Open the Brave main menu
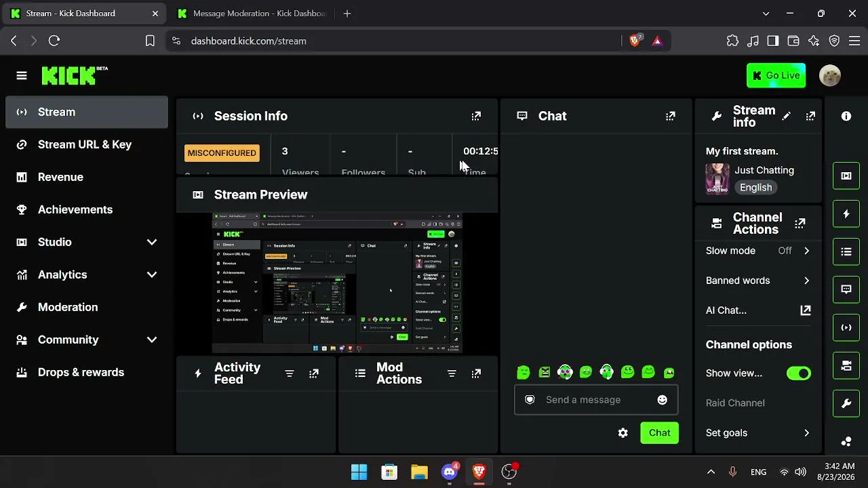Image resolution: width=868 pixels, height=488 pixels. point(854,41)
